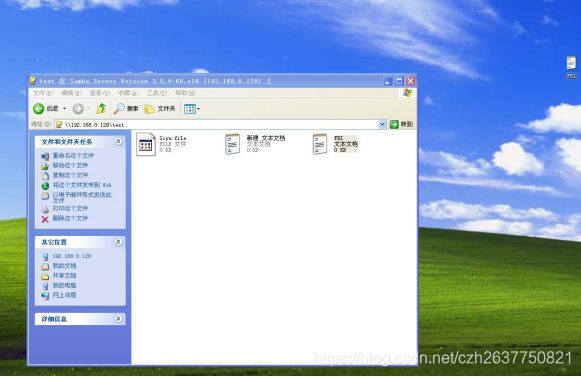This screenshot has width=581, height=377.
Task: Click the greyed Forward arrow button
Action: 78,109
